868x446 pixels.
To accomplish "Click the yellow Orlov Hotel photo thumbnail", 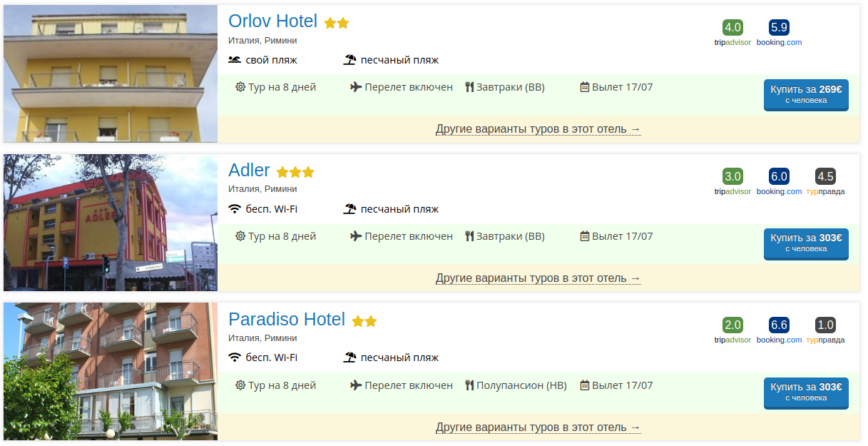I will click(111, 74).
